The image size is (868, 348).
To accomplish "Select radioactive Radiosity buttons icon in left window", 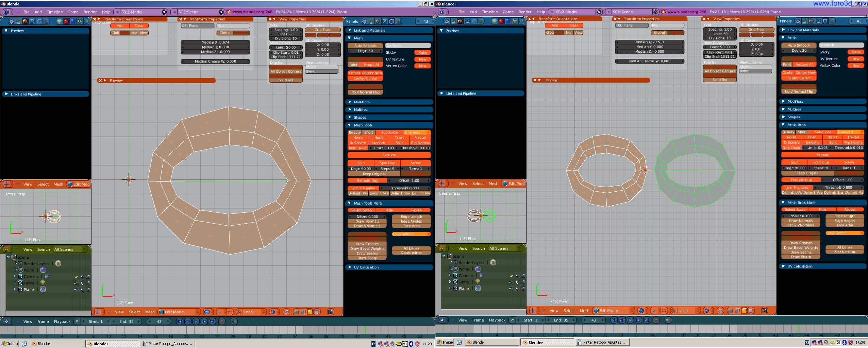I will tap(80, 21).
